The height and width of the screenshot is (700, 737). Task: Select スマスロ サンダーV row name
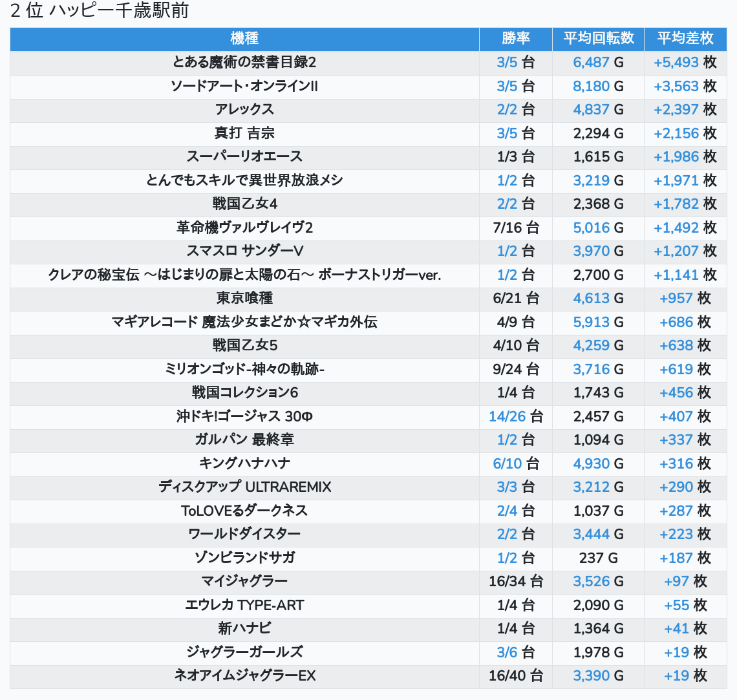coord(244,251)
